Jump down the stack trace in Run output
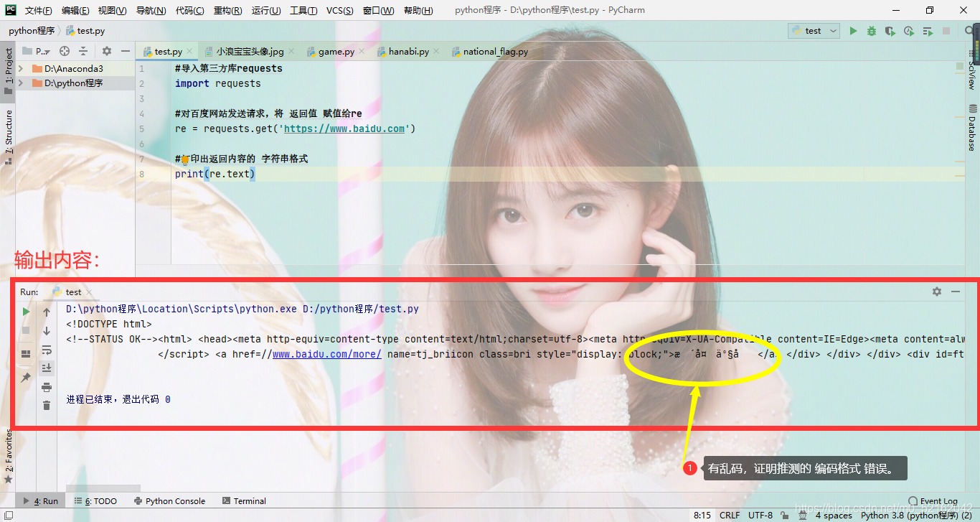The width and height of the screenshot is (980, 522). click(47, 330)
